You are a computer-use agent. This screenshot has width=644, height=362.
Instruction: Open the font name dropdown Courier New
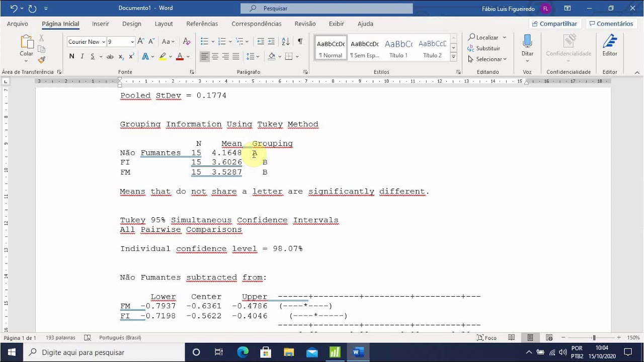103,42
